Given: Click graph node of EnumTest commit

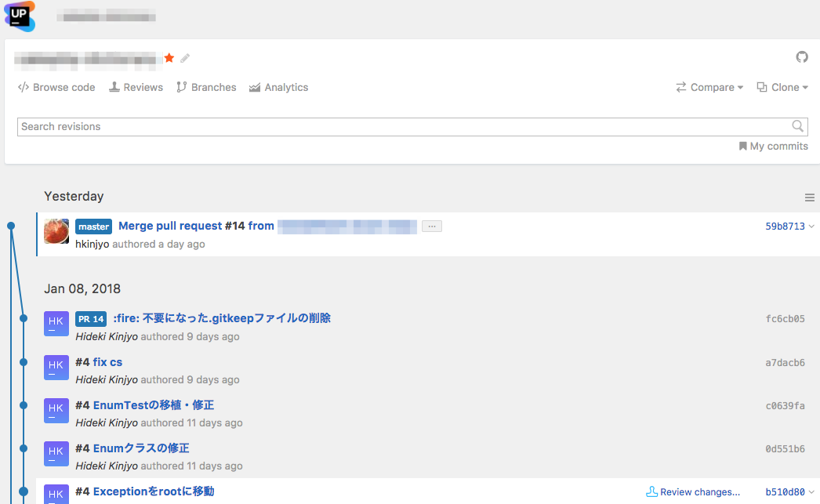Looking at the screenshot, I should point(24,405).
